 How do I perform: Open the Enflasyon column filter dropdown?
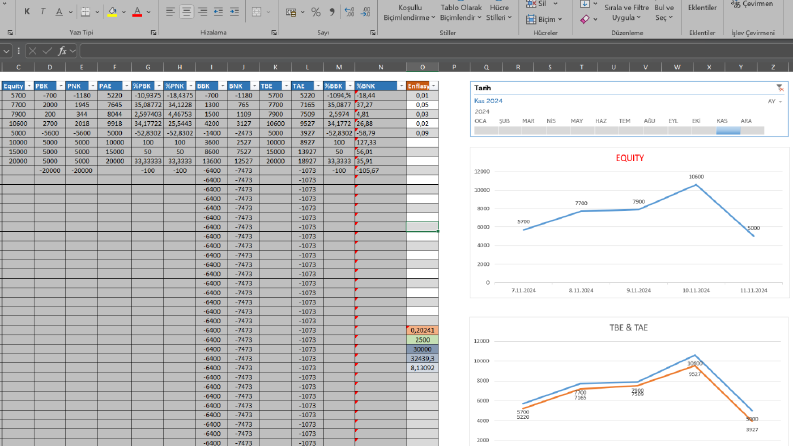433,86
